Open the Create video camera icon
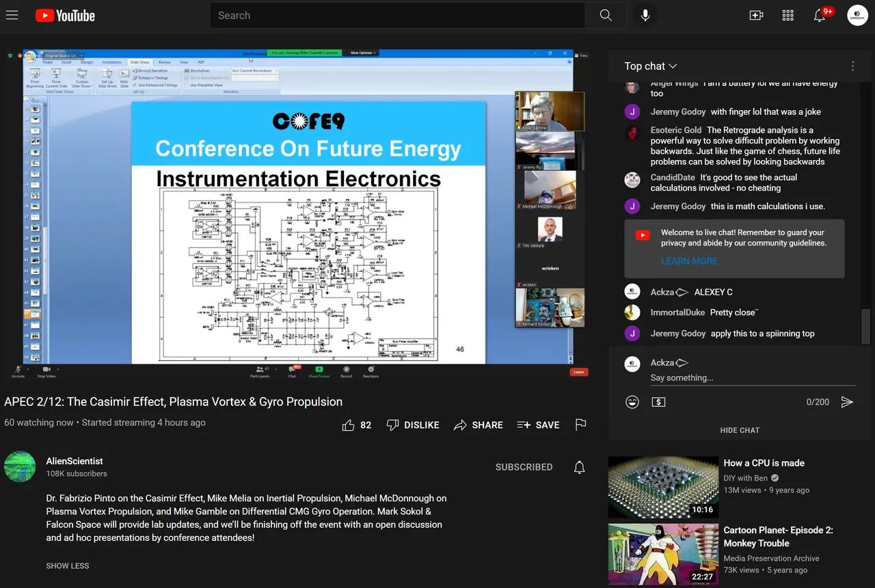Screen dimensions: 875x588 click(x=756, y=15)
